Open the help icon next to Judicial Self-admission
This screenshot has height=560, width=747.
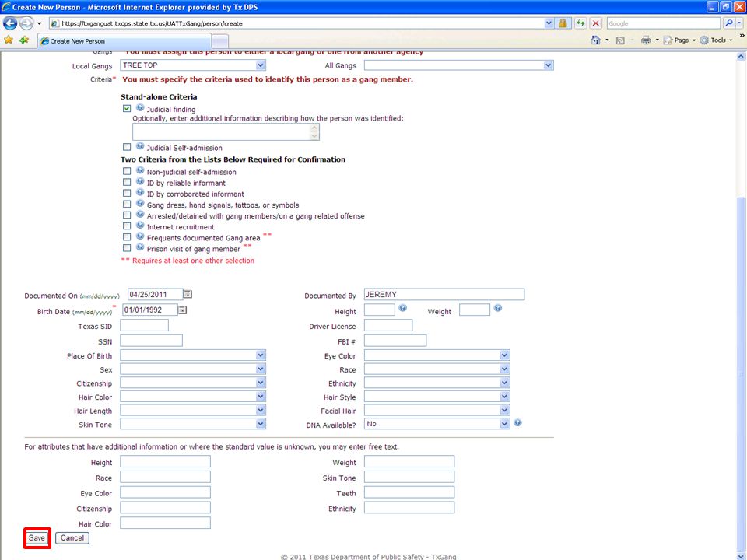(x=140, y=146)
